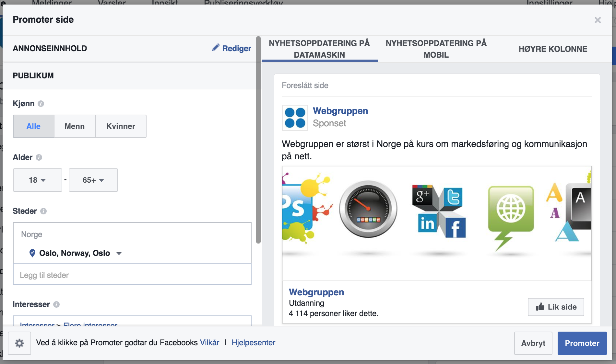
Task: Click the Promoter button
Action: click(582, 343)
